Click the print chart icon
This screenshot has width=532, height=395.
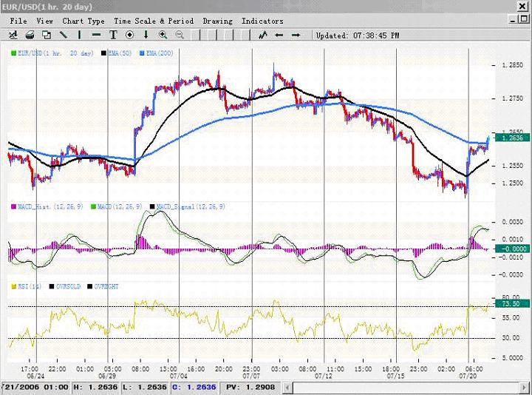tap(29, 35)
